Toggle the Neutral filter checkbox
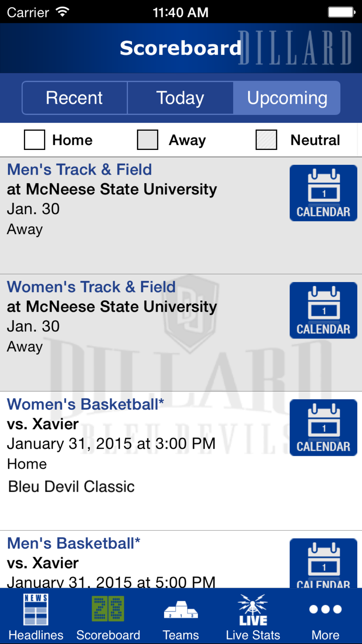This screenshot has height=644, width=362. [266, 140]
